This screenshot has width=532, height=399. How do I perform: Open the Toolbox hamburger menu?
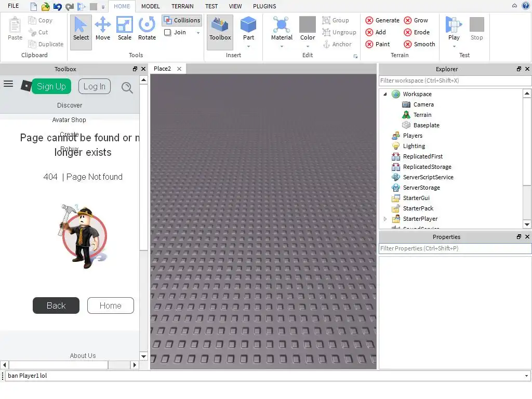pyautogui.click(x=8, y=84)
